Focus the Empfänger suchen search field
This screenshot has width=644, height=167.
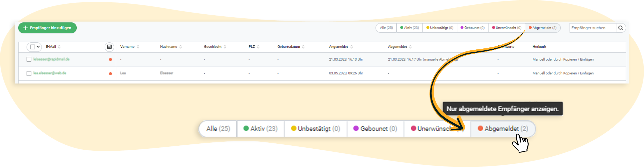(x=592, y=28)
